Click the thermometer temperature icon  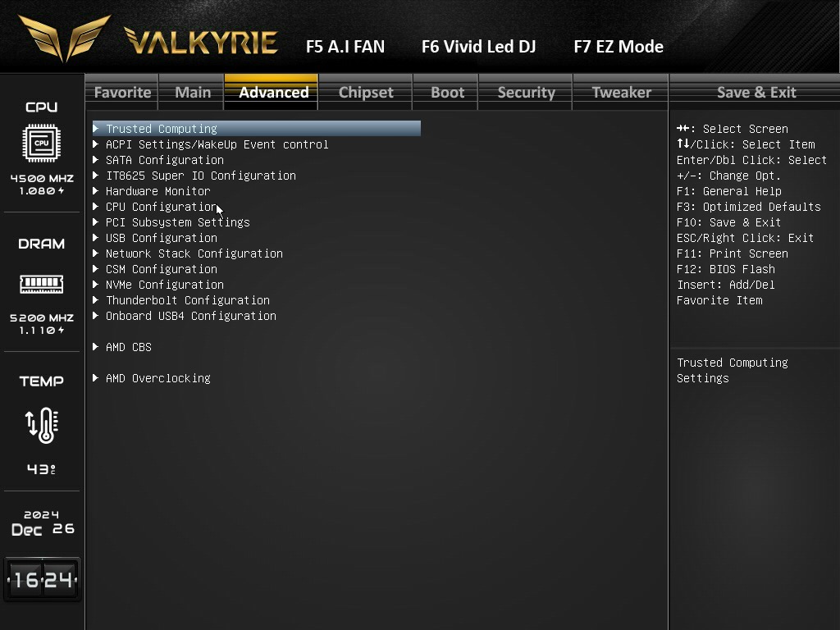42,426
